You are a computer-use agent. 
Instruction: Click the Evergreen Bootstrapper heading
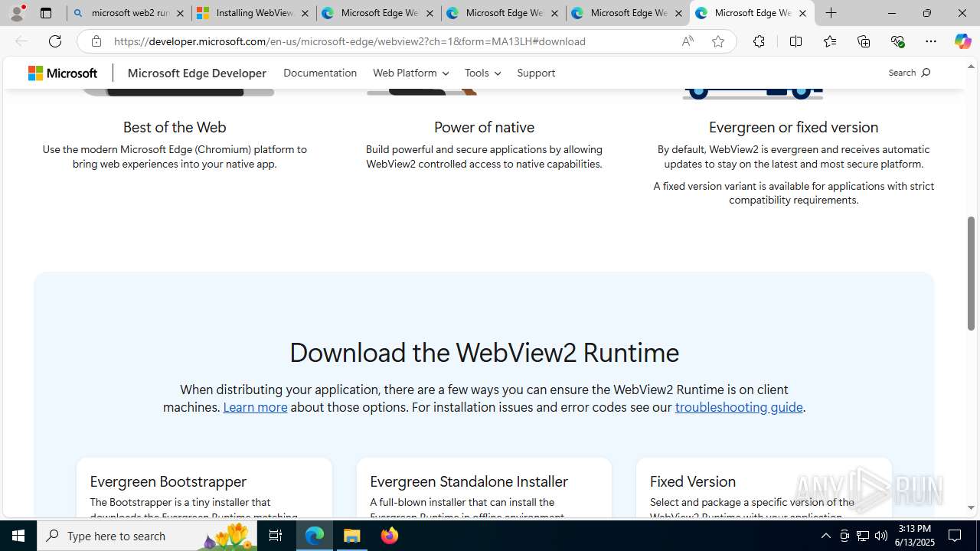(x=168, y=481)
